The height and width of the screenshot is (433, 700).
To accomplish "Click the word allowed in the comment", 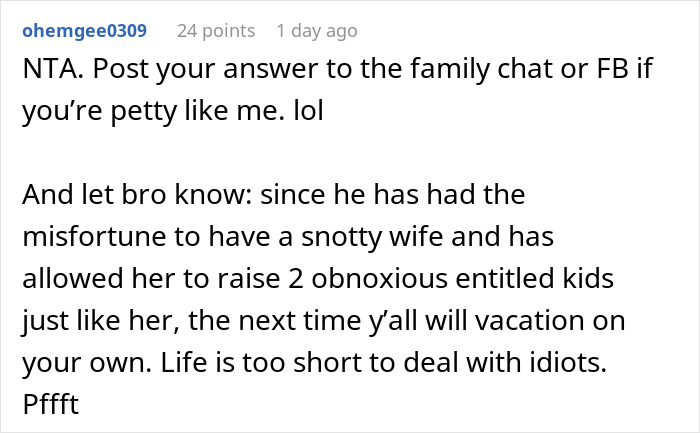I will pyautogui.click(x=73, y=278).
